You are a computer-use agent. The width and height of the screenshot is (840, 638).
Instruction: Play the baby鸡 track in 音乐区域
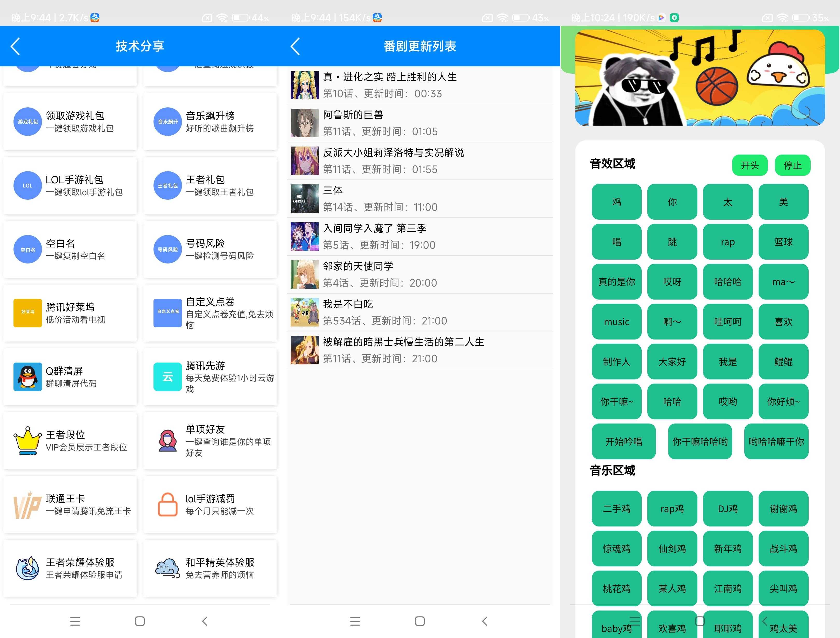tap(616, 628)
